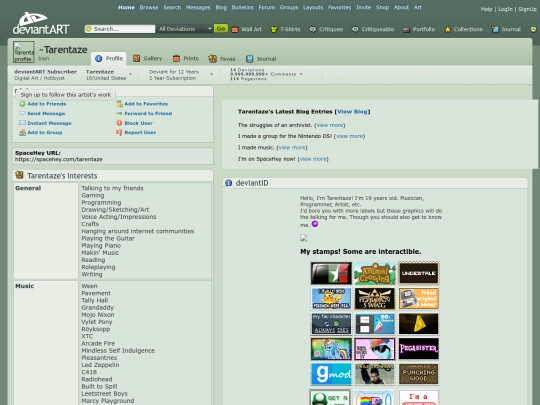
Task: Open view more for archivist blog entry
Action: point(330,125)
